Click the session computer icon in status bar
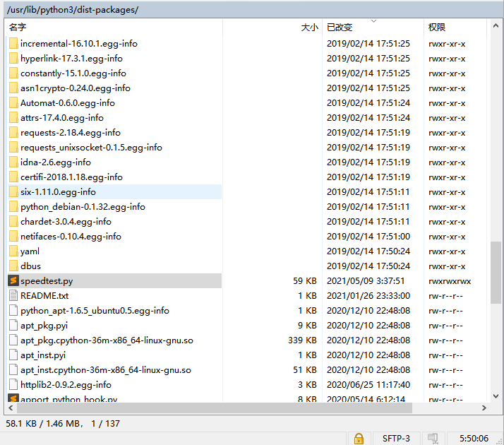 pos(433,438)
